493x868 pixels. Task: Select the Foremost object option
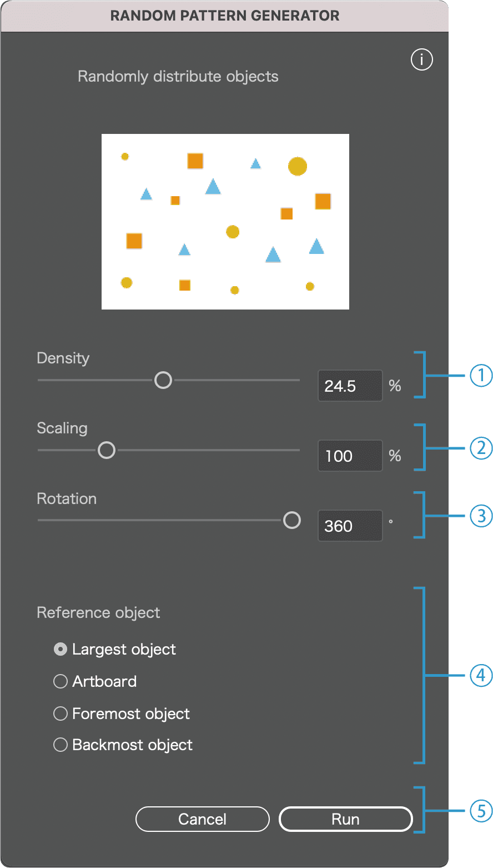(x=61, y=714)
